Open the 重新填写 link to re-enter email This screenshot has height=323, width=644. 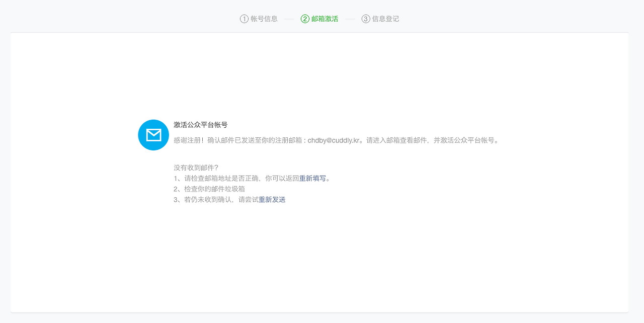tap(313, 178)
